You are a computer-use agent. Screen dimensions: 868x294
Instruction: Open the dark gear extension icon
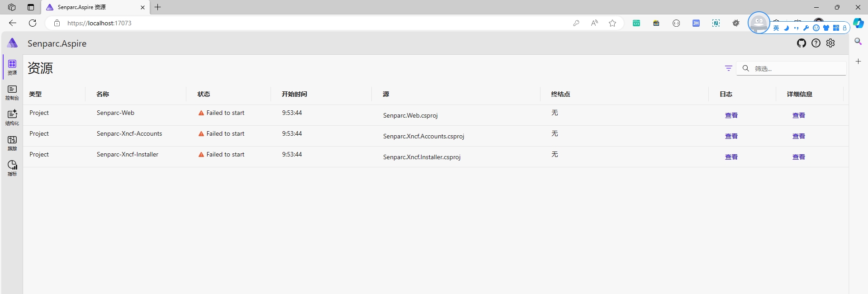pyautogui.click(x=736, y=23)
